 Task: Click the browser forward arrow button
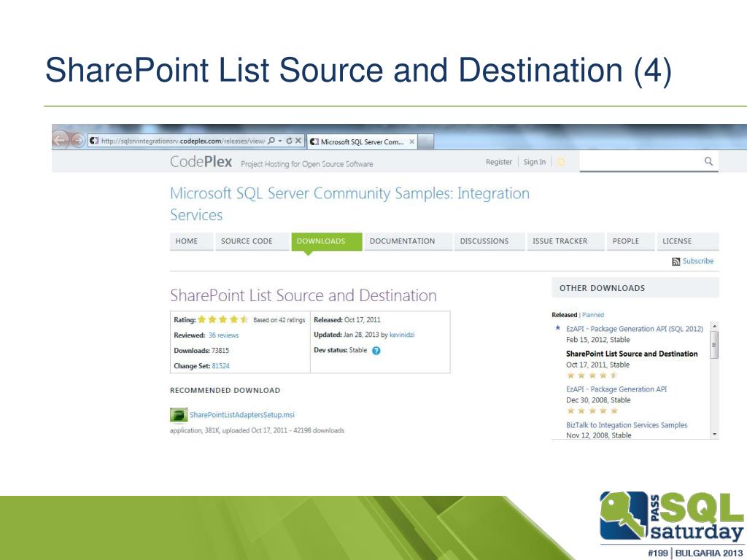coord(77,141)
